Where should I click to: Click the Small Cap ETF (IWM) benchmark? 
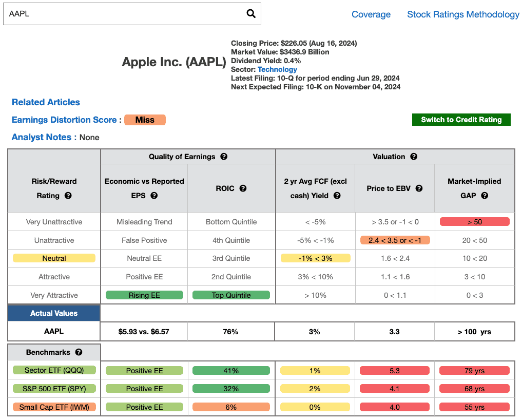pos(54,407)
